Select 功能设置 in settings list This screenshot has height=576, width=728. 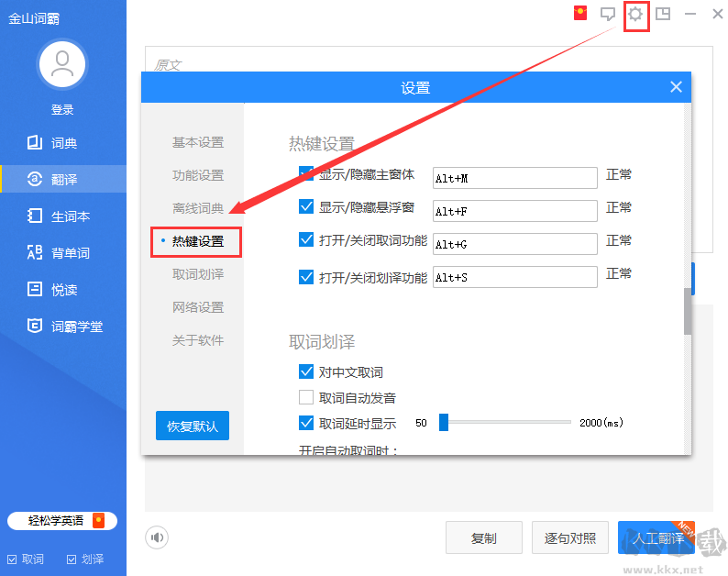(198, 175)
